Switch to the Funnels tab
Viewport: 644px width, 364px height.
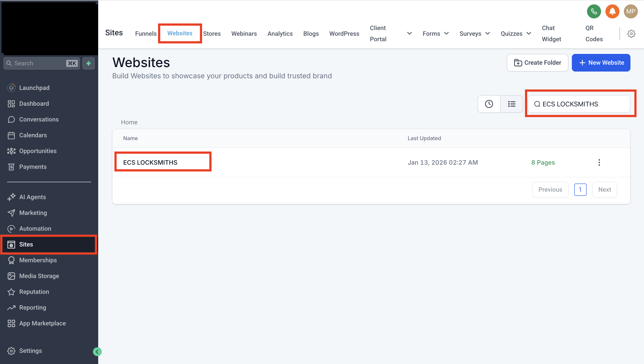coord(146,33)
